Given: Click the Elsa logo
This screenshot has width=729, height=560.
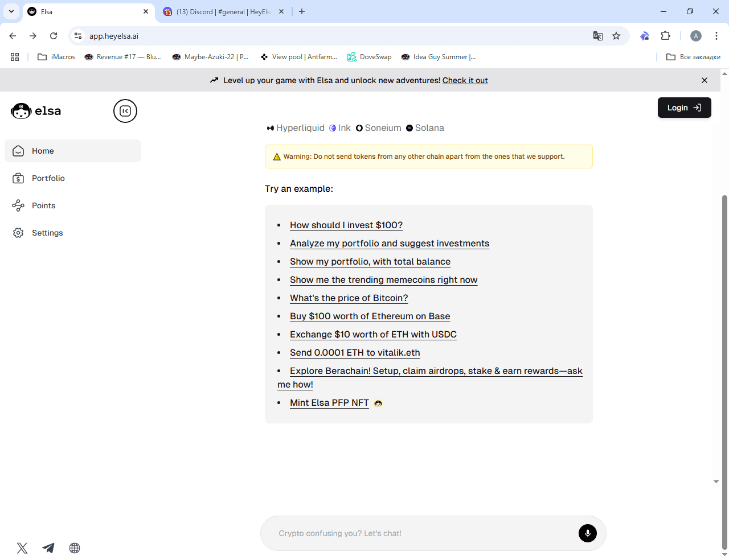Looking at the screenshot, I should point(36,111).
